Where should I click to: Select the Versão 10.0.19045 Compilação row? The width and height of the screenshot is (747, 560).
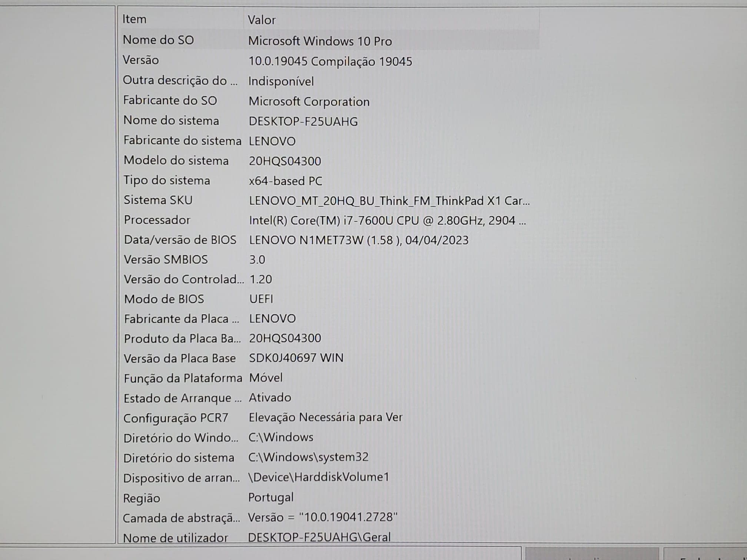coord(329,60)
